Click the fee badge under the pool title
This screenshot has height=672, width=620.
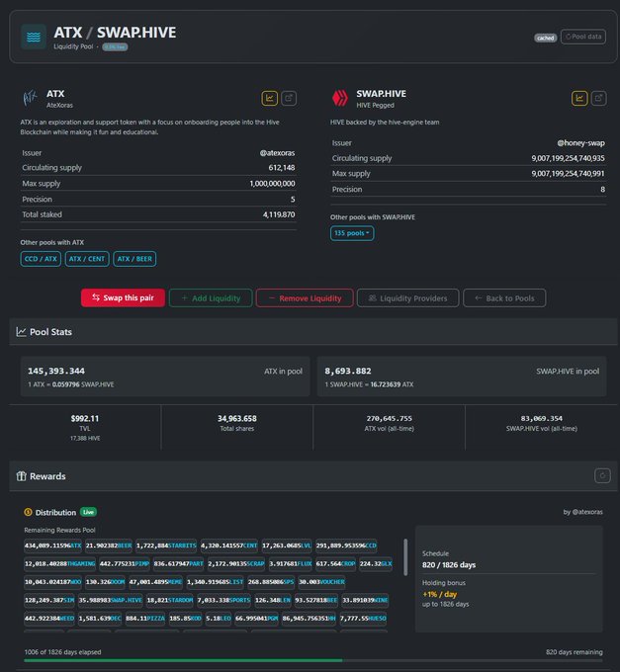click(x=115, y=47)
